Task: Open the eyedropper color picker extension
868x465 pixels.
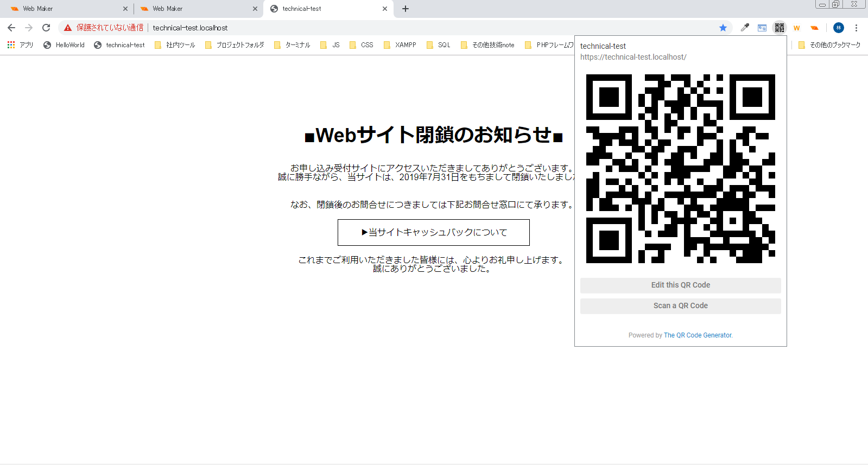Action: tap(745, 28)
